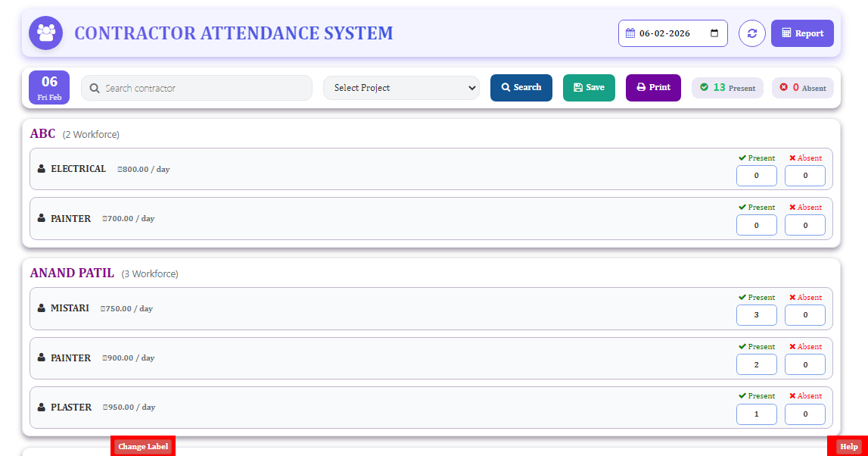Click the refresh circular arrows button
868x456 pixels.
751,33
